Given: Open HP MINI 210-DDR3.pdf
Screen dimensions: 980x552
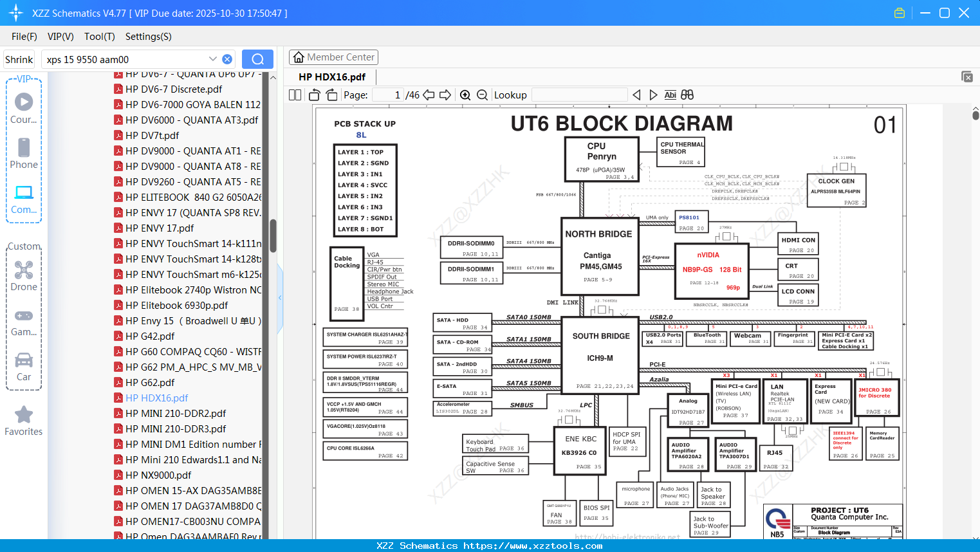Looking at the screenshot, I should click(176, 428).
